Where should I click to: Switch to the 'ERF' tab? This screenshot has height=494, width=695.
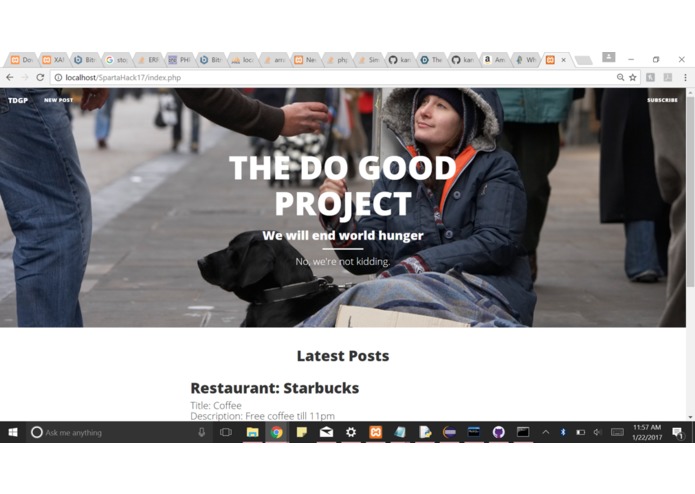click(x=148, y=60)
